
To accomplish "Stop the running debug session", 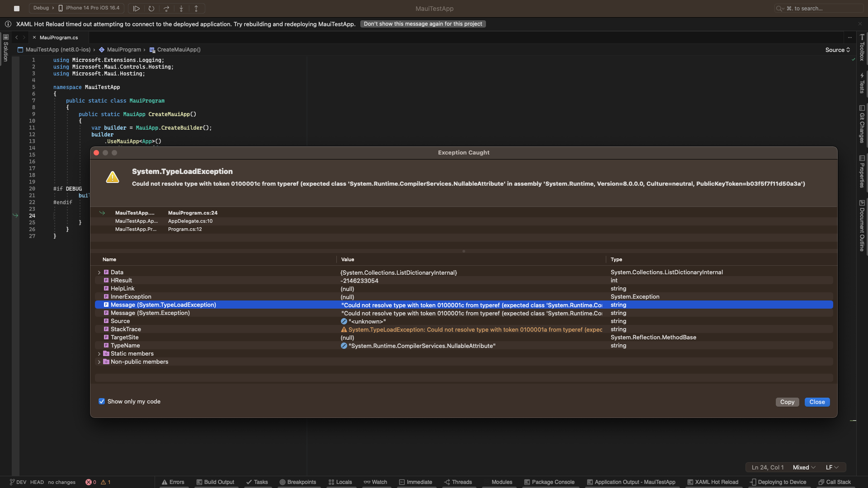I will [x=17, y=8].
